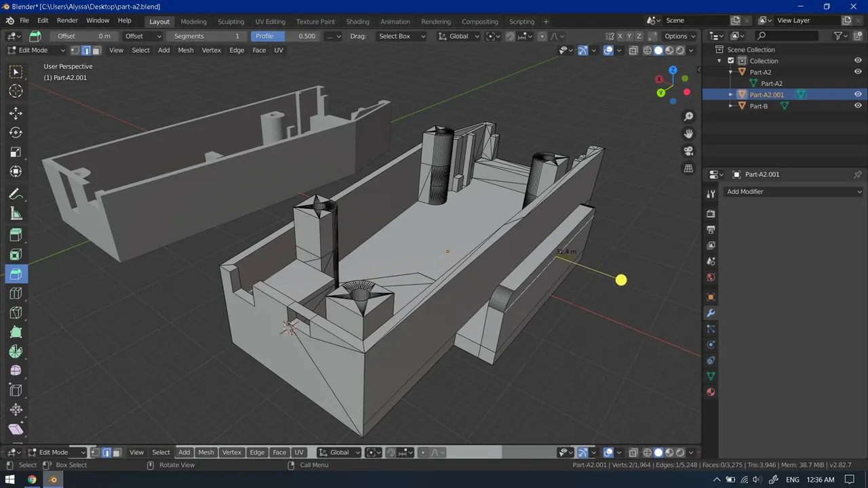Enable Face select mode in top header

click(96, 50)
